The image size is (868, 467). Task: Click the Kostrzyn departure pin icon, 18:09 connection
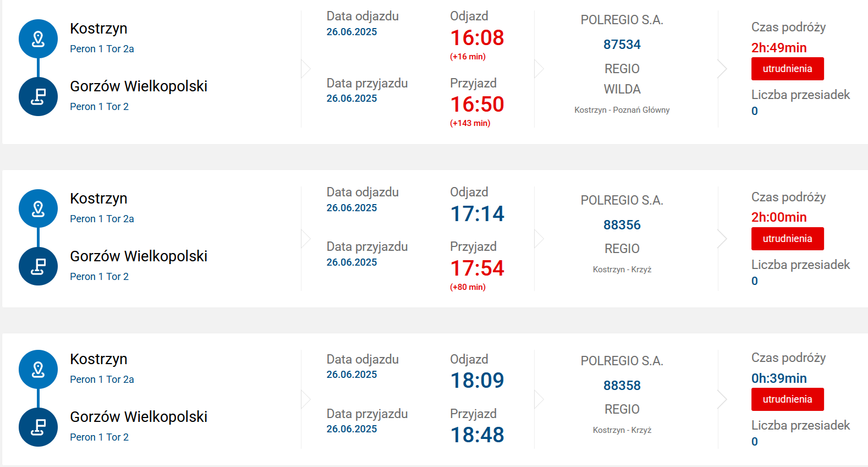pos(38,370)
